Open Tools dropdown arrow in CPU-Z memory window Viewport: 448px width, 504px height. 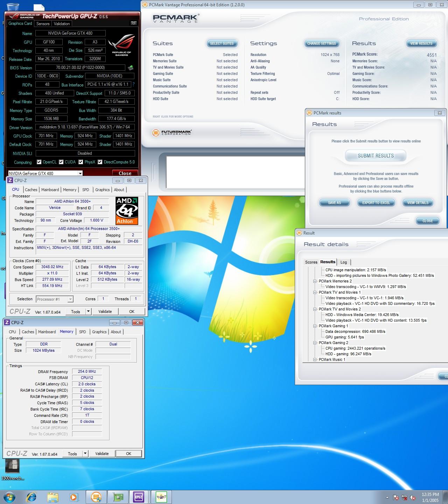click(85, 454)
